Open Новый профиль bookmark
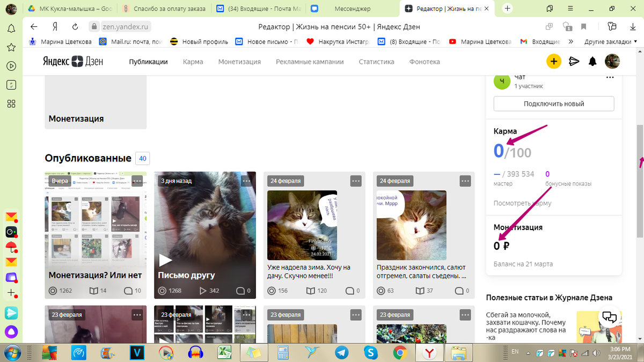The image size is (644, 362). pyautogui.click(x=199, y=41)
